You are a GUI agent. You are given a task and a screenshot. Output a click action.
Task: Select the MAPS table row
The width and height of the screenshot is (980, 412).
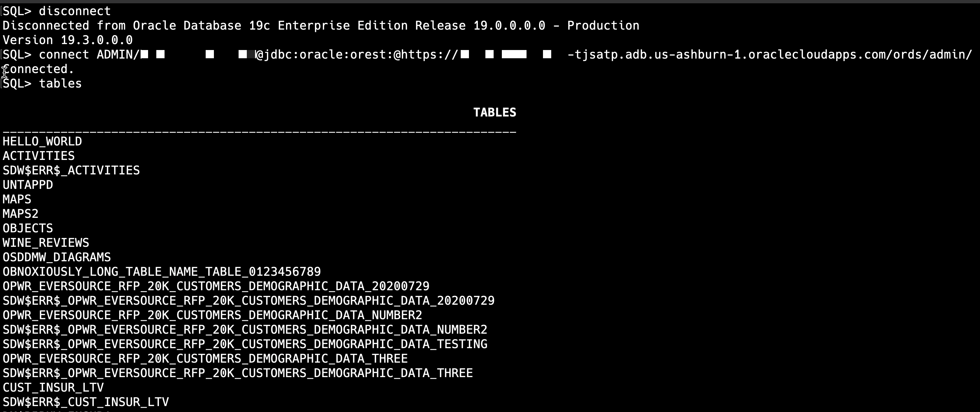tap(17, 199)
